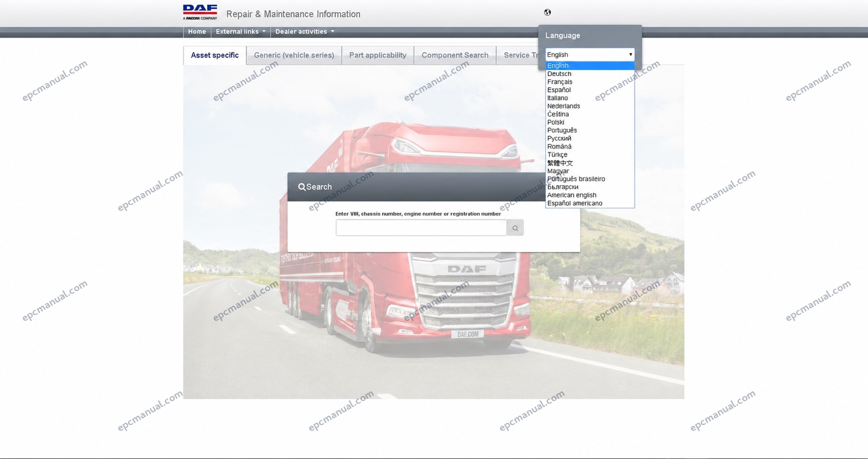Open the Component Search tab
Image resolution: width=868 pixels, height=459 pixels.
pos(455,55)
